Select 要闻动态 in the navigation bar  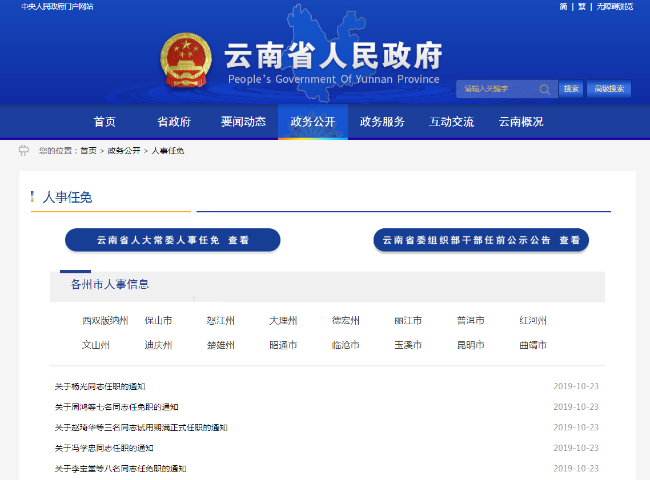pyautogui.click(x=243, y=122)
